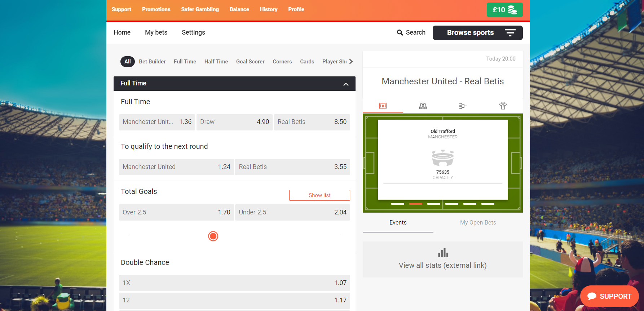Bet on Manchester United full time 1.36
The image size is (644, 311).
coord(157,122)
